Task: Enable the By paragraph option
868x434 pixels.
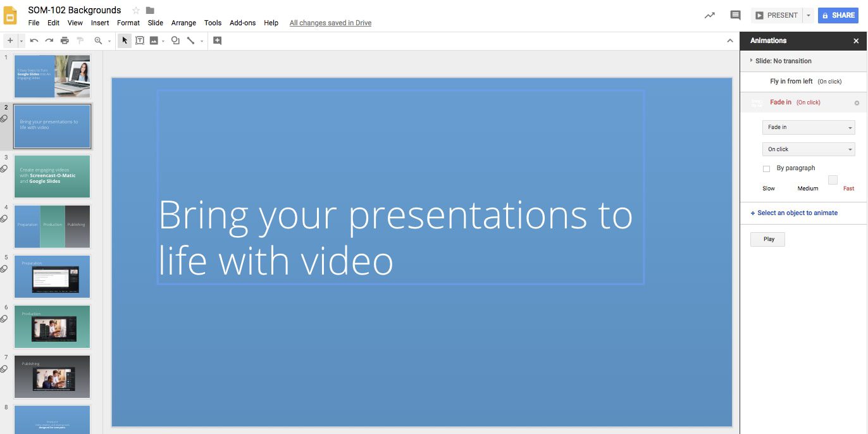Action: click(767, 168)
